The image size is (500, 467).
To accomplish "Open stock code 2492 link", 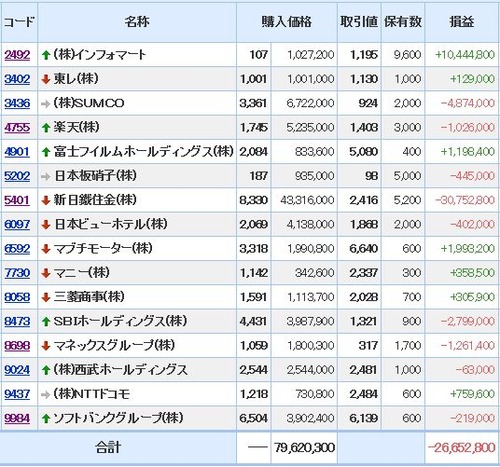I will tap(17, 55).
